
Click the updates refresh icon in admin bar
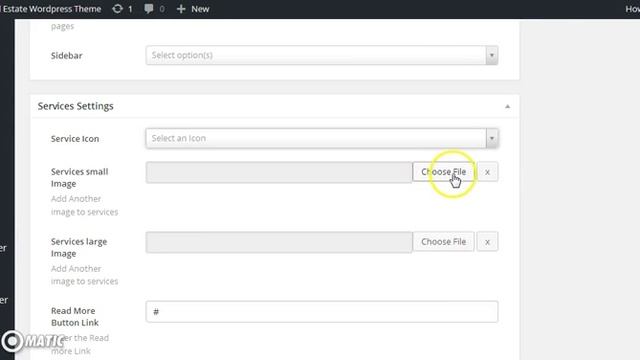coord(118,9)
